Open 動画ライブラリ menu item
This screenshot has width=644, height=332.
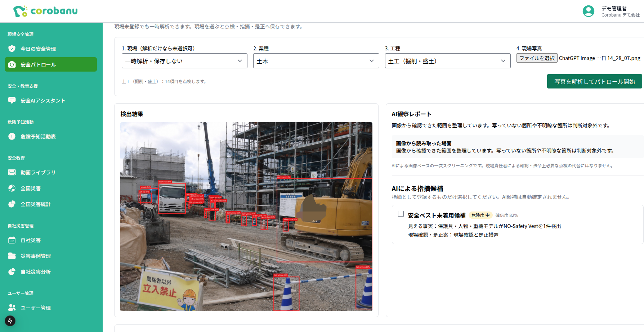[51, 172]
